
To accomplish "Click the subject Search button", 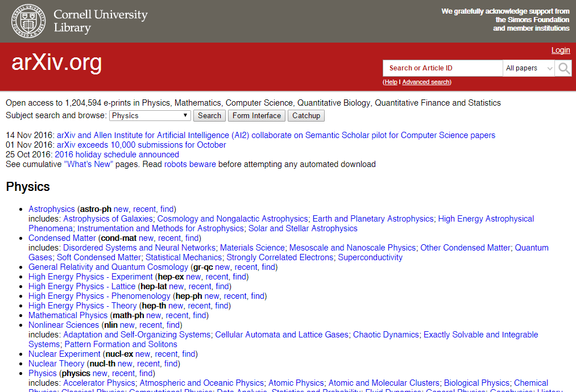I will pyautogui.click(x=209, y=116).
